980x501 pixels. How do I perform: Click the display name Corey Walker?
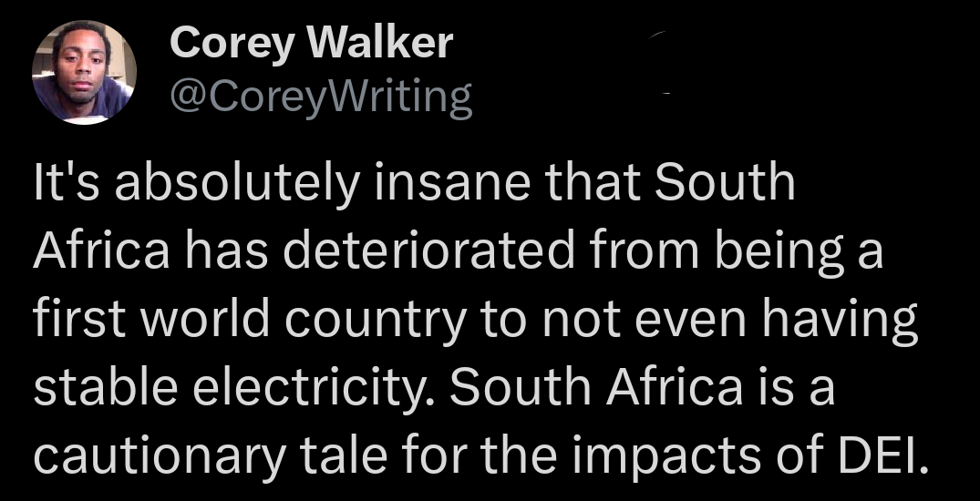(311, 43)
